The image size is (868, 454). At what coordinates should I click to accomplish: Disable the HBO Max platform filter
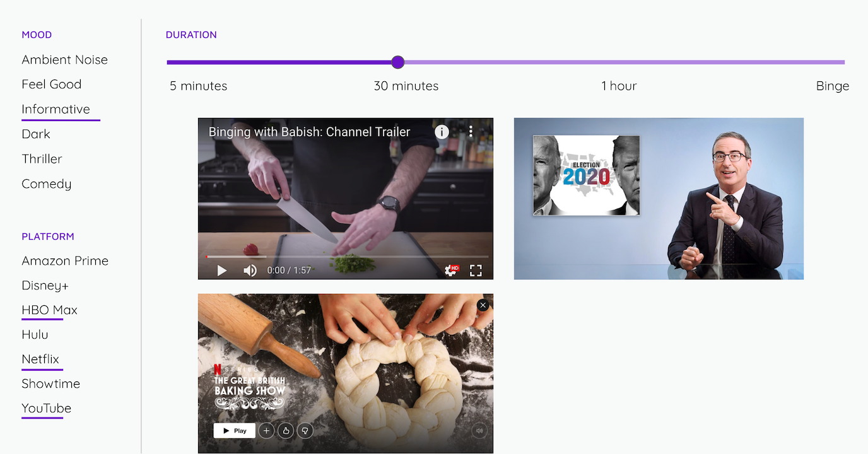[50, 310]
